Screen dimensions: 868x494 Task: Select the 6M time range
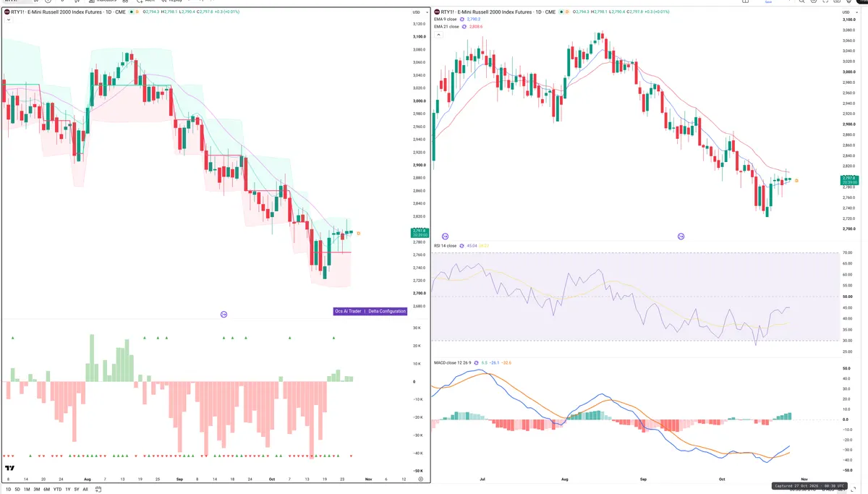tap(46, 490)
